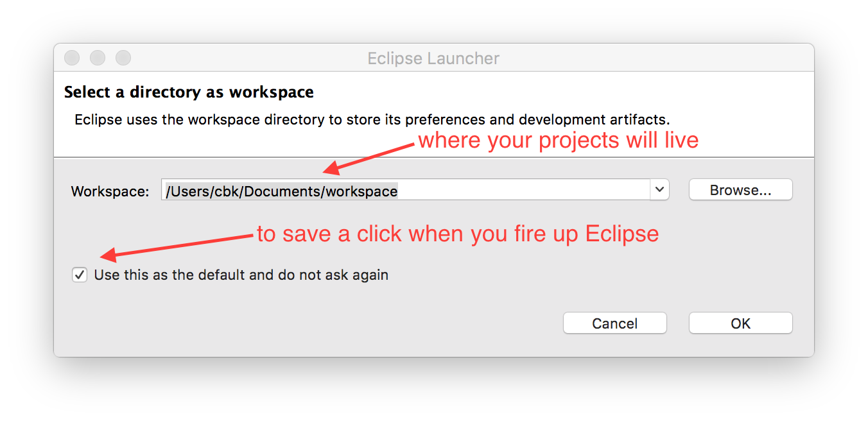
Task: Cancel the Eclipse Launcher dialog
Action: 614,323
